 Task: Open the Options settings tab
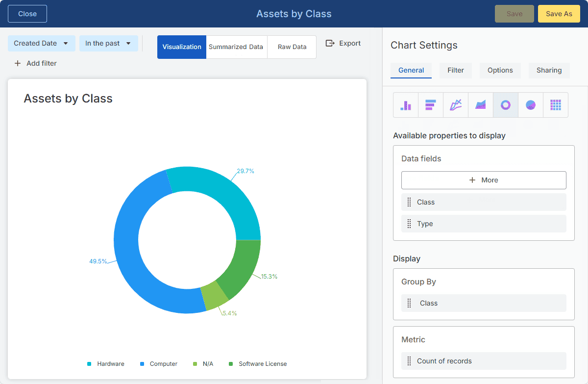click(500, 70)
